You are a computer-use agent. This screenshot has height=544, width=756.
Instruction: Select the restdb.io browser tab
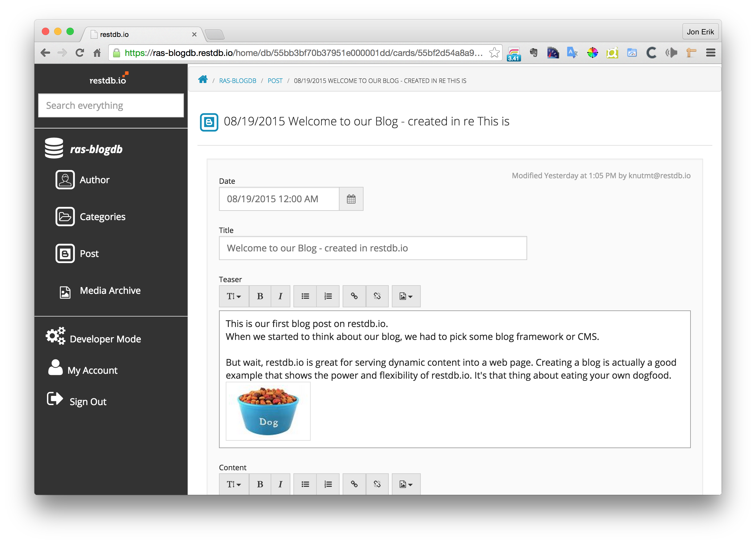pos(143,34)
